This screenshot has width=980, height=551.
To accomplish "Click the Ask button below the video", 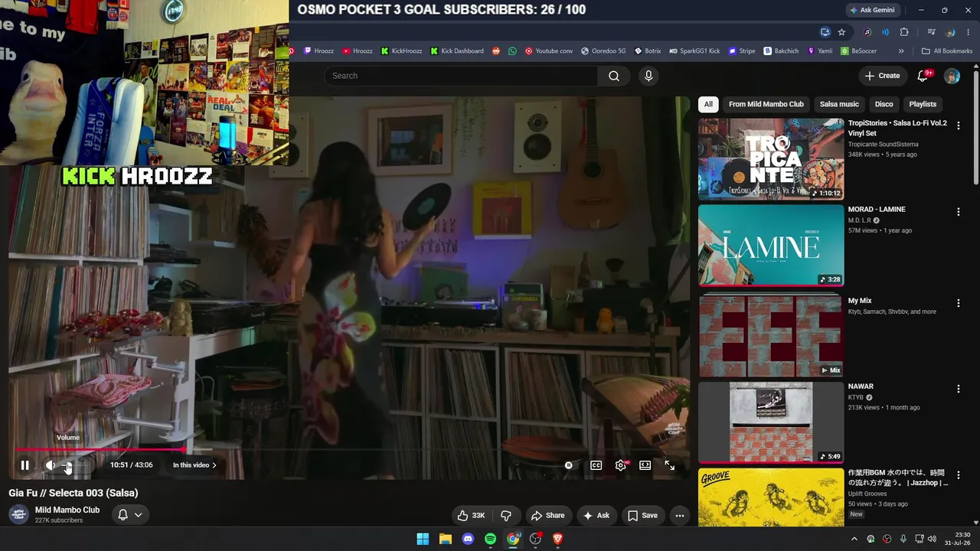I will coord(596,516).
